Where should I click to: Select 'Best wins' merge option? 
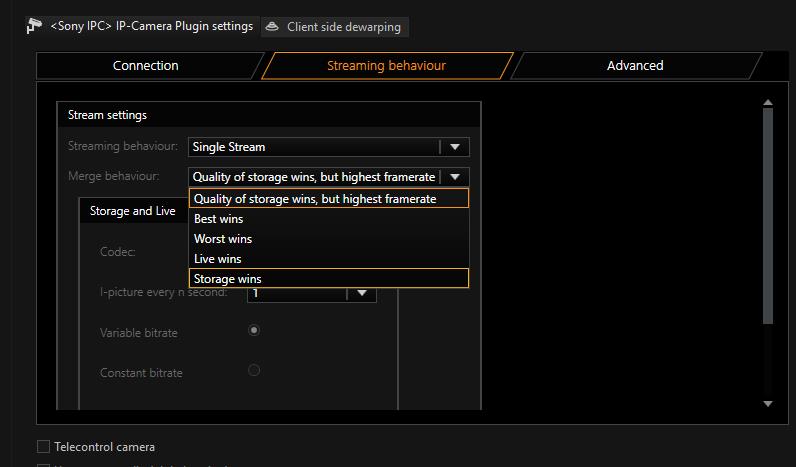[x=219, y=219]
